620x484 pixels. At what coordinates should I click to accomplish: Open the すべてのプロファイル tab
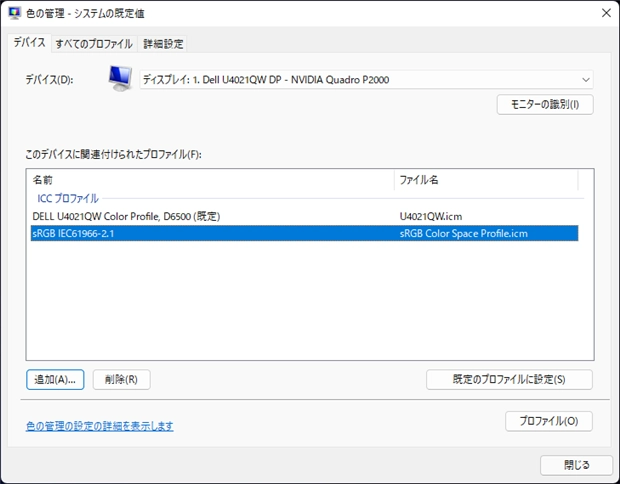[94, 43]
